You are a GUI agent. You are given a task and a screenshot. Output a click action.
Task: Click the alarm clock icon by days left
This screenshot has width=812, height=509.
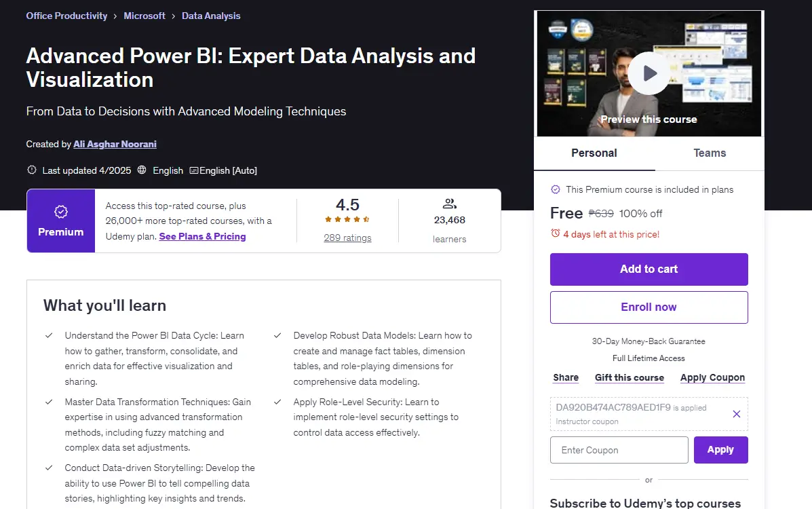[555, 233]
